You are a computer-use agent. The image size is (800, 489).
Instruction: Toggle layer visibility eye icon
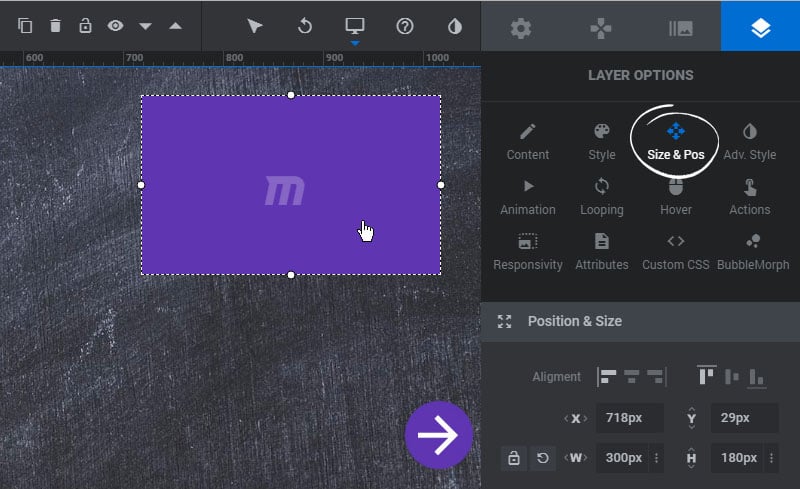click(115, 26)
